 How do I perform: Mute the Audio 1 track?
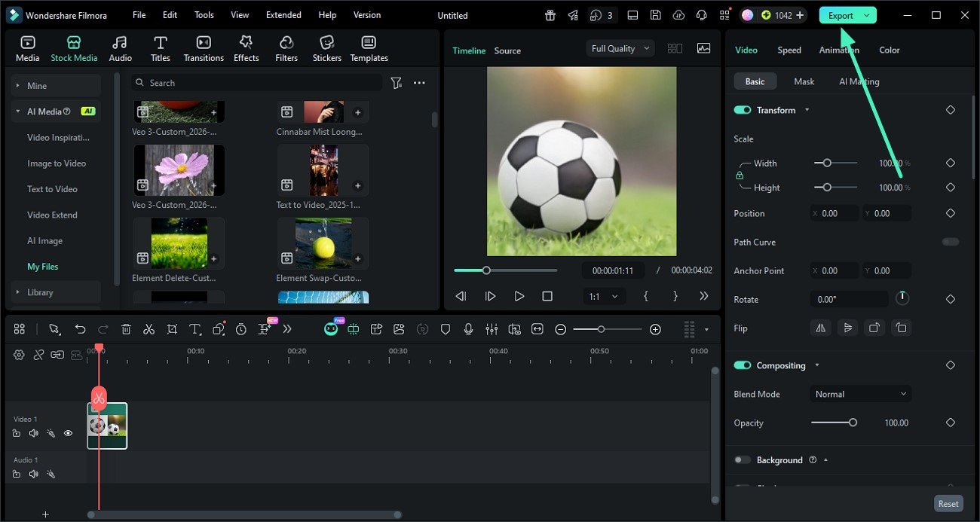click(33, 474)
